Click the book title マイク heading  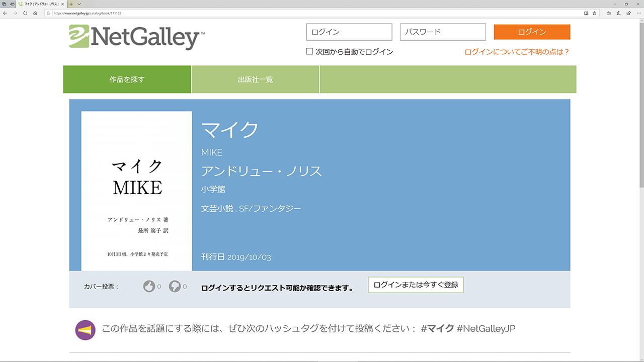pyautogui.click(x=230, y=130)
